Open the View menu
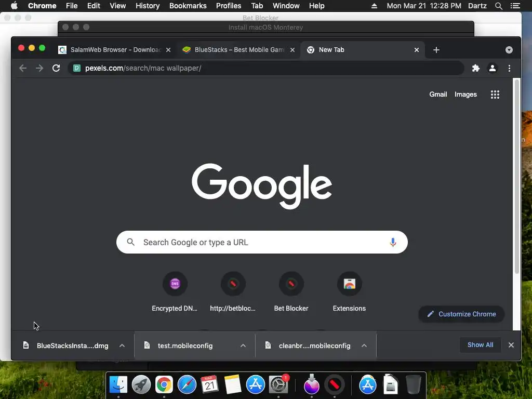 click(x=118, y=6)
